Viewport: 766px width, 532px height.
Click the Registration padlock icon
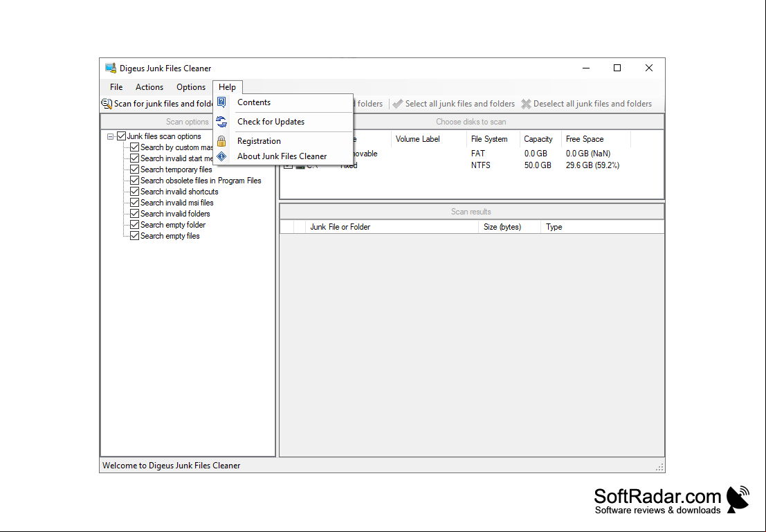[221, 141]
